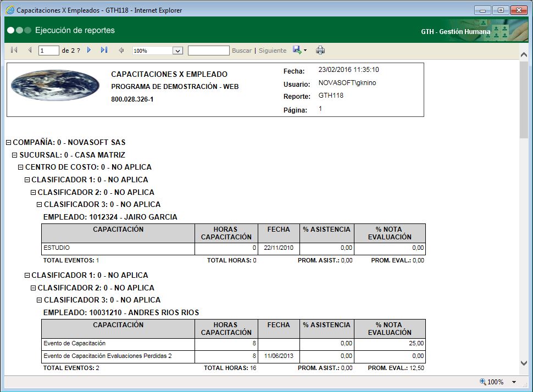Select the first page navigation icon
Viewport: 533px width, 392px height.
point(14,50)
